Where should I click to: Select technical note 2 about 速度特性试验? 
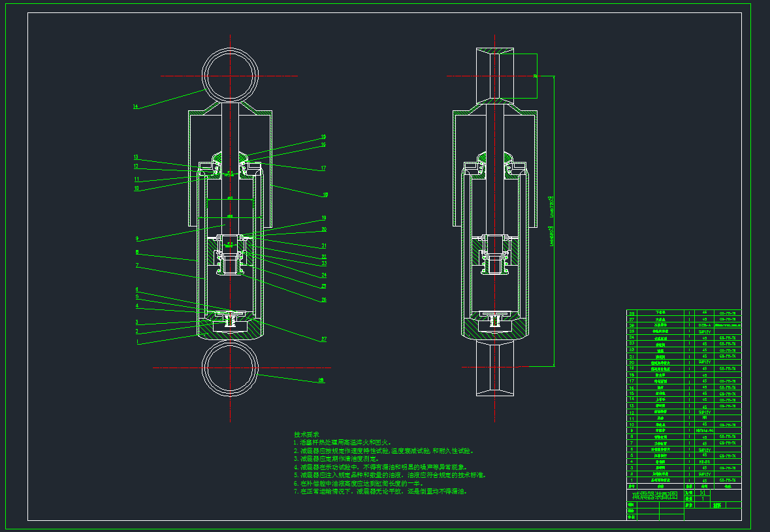coord(383,450)
